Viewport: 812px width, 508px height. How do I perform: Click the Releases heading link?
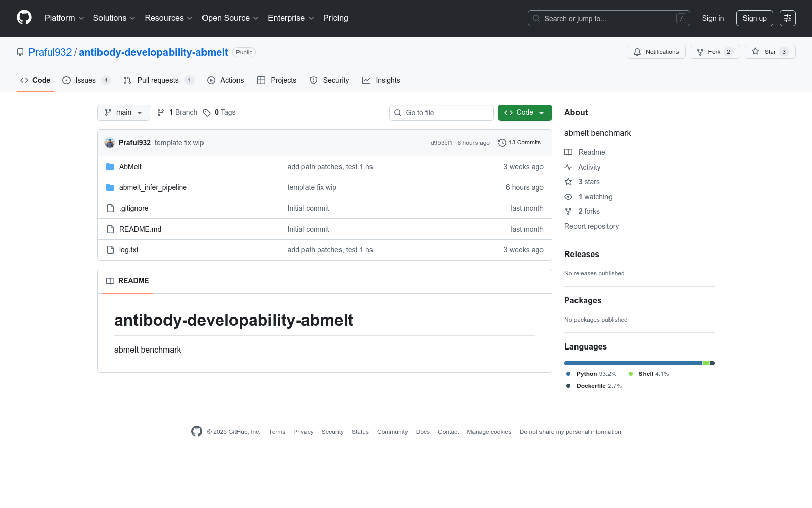click(x=582, y=255)
